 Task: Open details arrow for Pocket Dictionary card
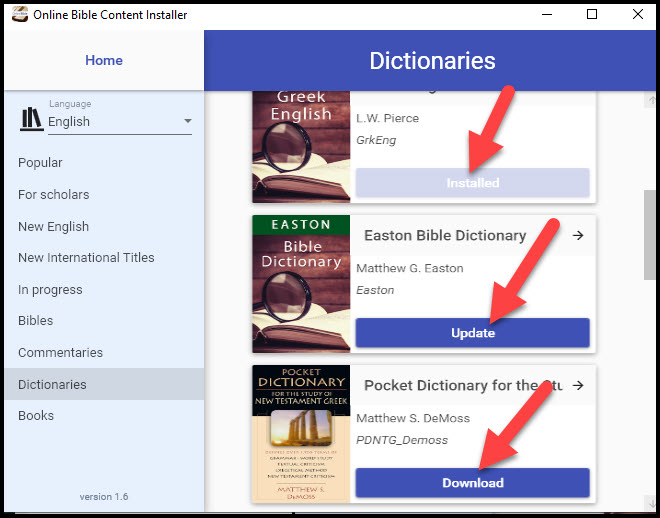578,385
